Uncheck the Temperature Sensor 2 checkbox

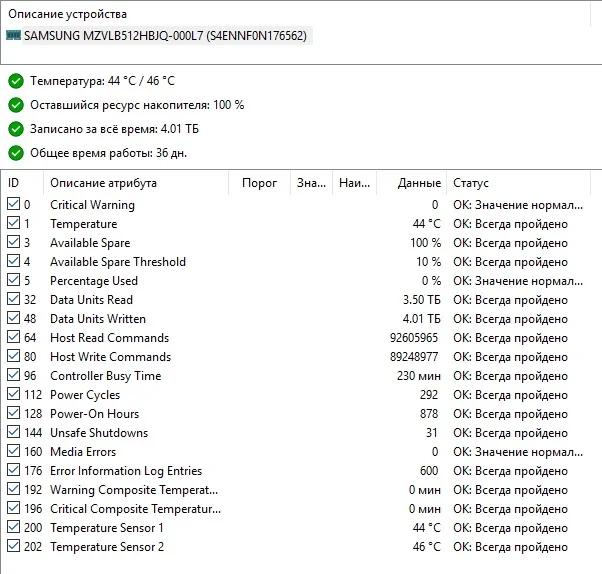(13, 546)
